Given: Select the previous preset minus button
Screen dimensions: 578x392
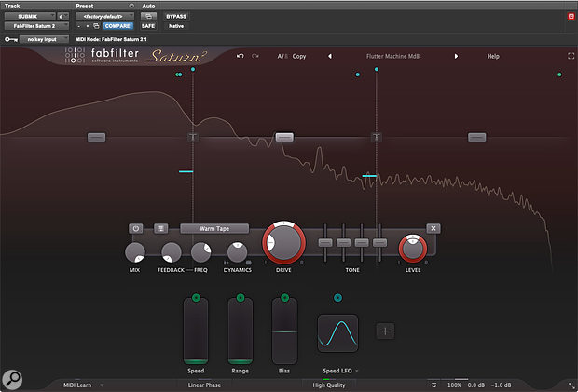Looking at the screenshot, I should point(79,26).
